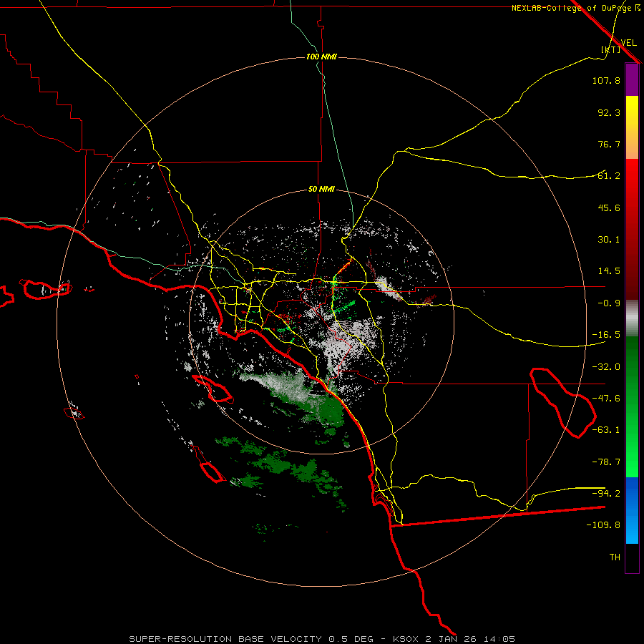The height and width of the screenshot is (644, 644).
Task: Select the -78.7 scale value
Action: pyautogui.click(x=606, y=462)
